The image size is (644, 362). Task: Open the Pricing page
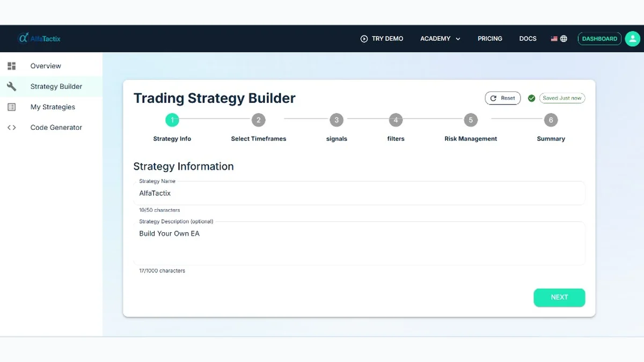pyautogui.click(x=490, y=39)
